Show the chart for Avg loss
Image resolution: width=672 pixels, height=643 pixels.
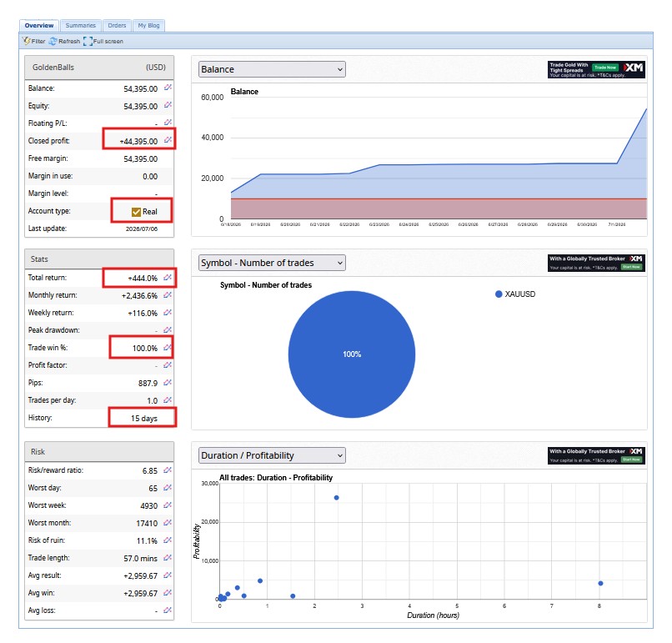(x=168, y=610)
